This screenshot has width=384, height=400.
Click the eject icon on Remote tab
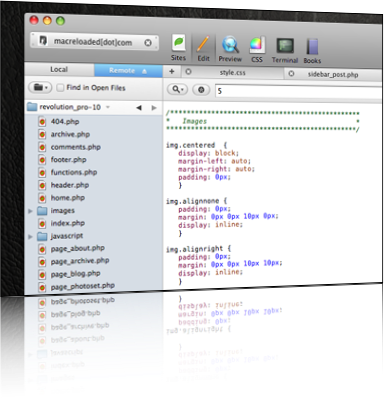144,71
